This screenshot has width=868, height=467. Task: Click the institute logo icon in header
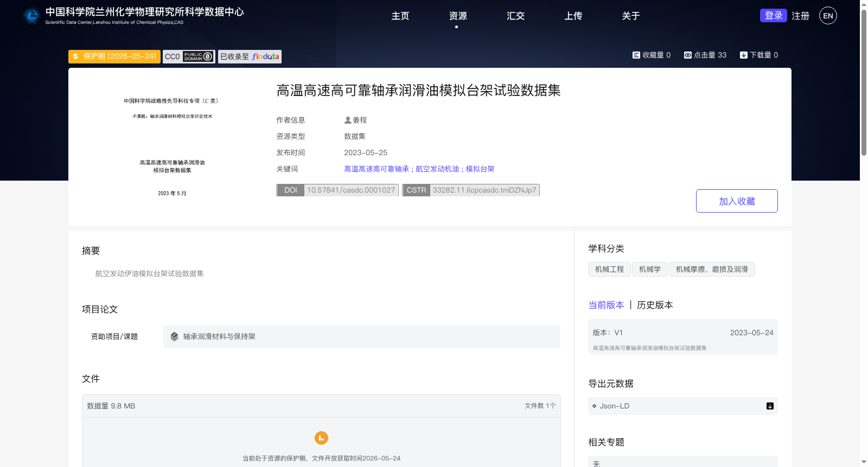32,16
